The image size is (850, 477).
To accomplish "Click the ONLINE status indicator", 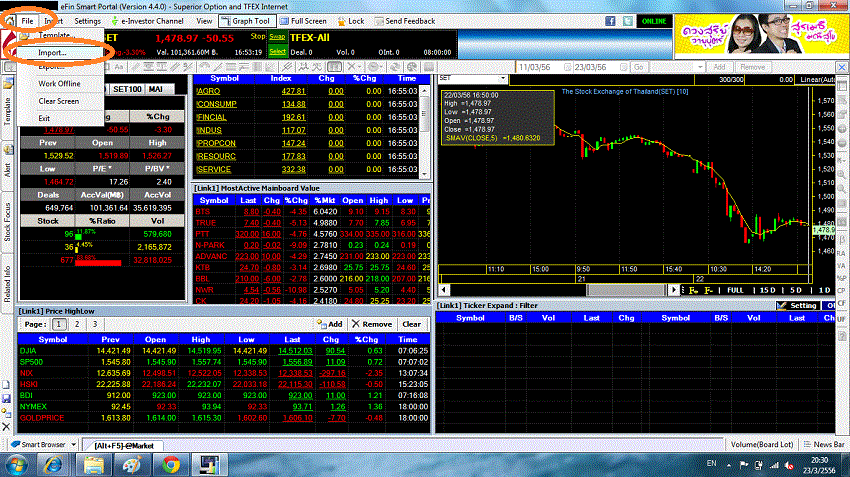I will (654, 21).
